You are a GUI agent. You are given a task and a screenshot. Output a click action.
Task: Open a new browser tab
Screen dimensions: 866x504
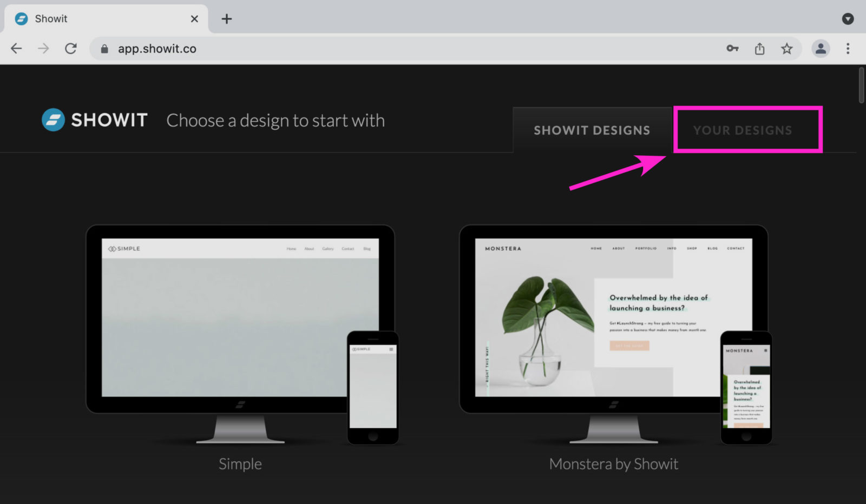(x=227, y=18)
